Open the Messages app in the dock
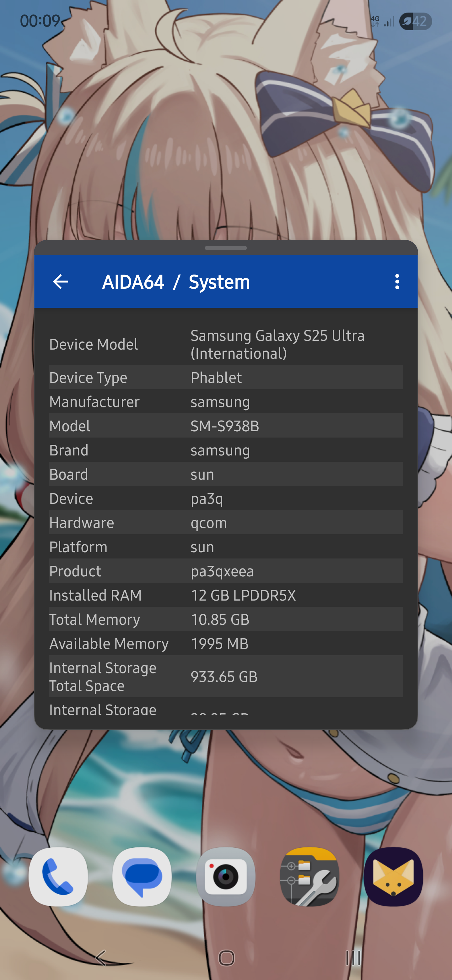 [x=142, y=877]
